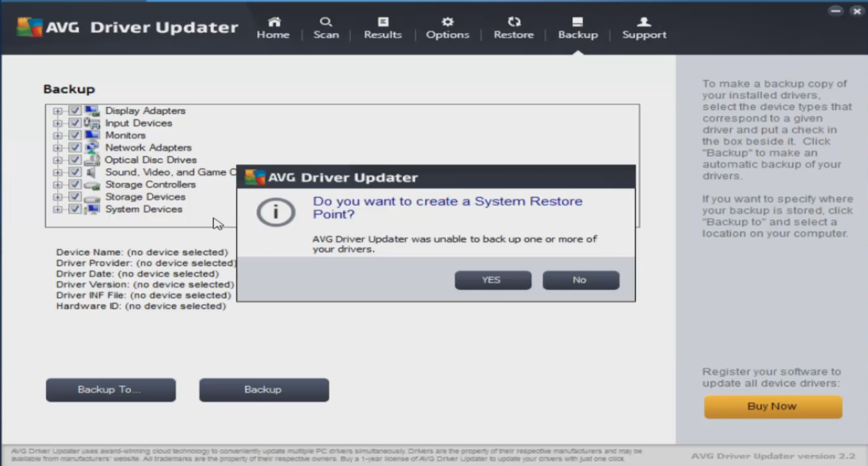Expand the System Devices tree node
Screen dimensions: 868x466
pyautogui.click(x=58, y=209)
